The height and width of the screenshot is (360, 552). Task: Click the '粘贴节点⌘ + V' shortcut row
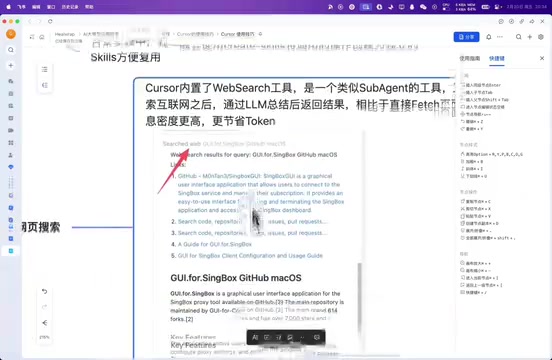click(476, 216)
